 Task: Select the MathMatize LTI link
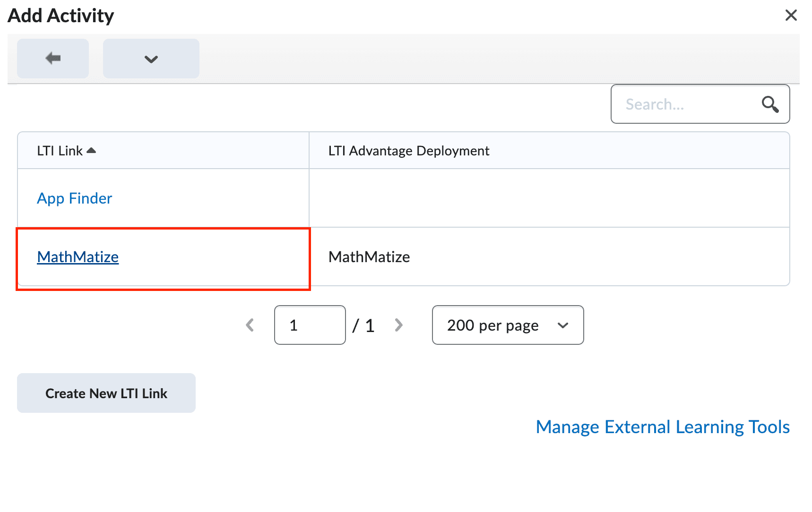pyautogui.click(x=78, y=257)
